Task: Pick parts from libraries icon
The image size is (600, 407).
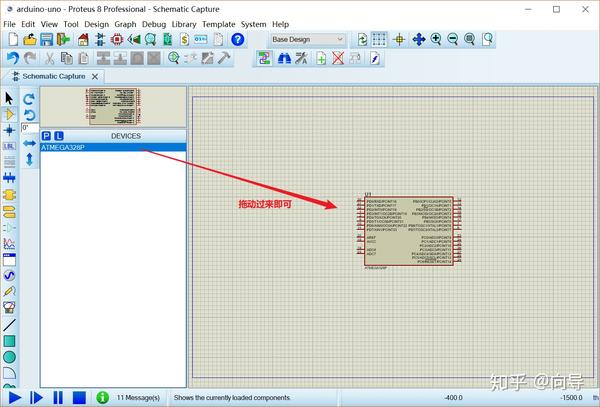Action: click(174, 58)
